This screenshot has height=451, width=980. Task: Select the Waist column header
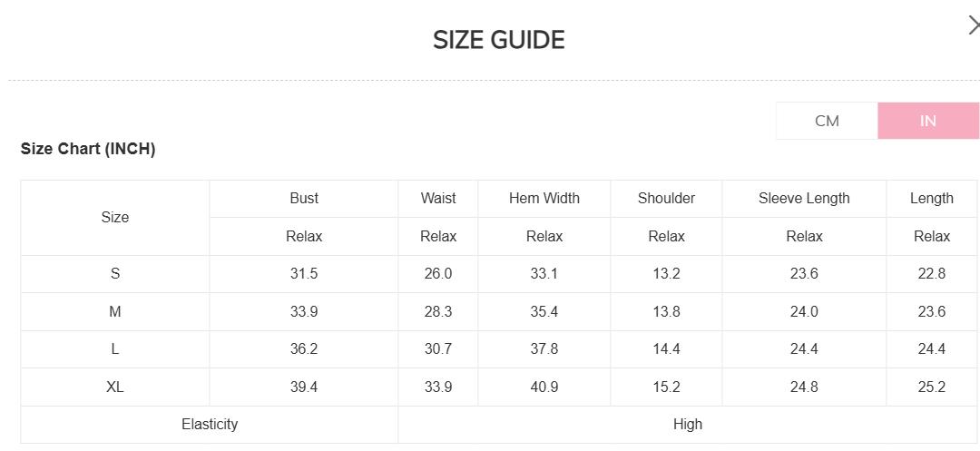[x=438, y=199]
